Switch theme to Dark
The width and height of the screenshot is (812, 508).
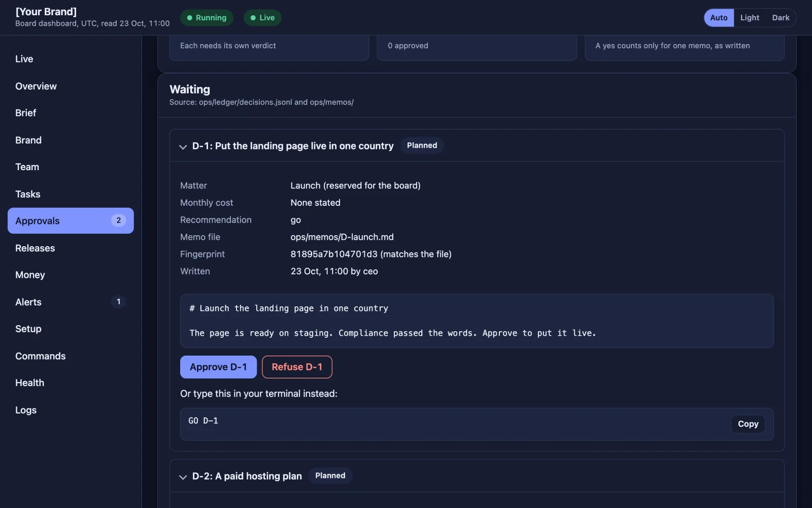(781, 18)
